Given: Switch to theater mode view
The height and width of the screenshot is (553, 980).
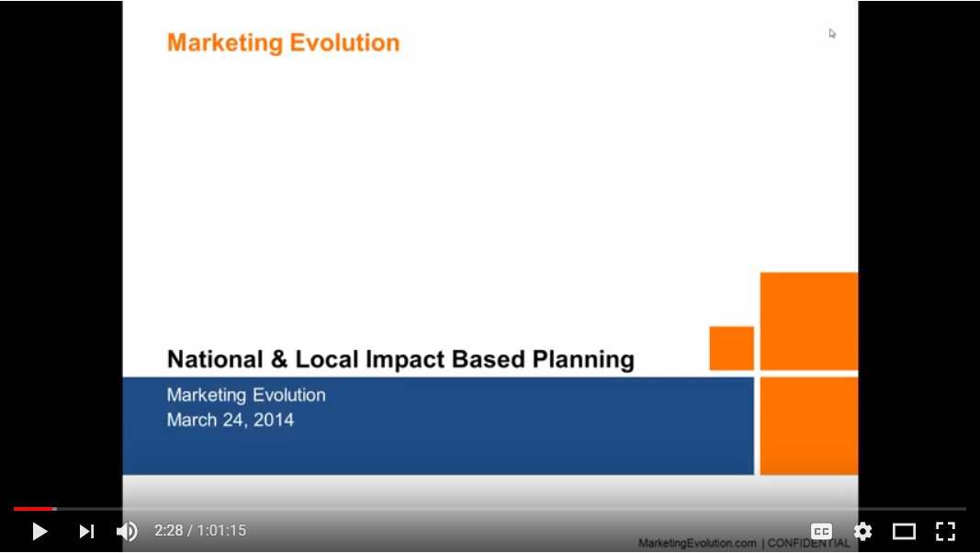Looking at the screenshot, I should 904,531.
